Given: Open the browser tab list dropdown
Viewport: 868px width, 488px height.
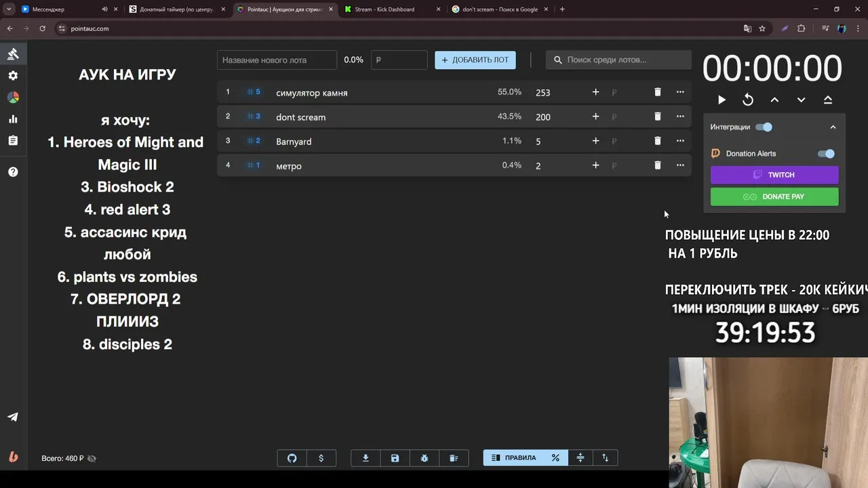Looking at the screenshot, I should coord(9,9).
